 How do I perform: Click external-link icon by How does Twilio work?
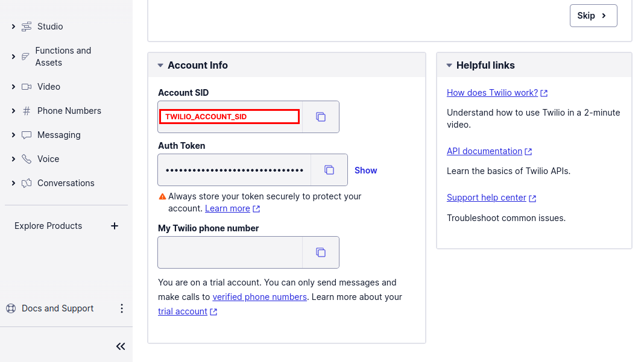click(544, 93)
